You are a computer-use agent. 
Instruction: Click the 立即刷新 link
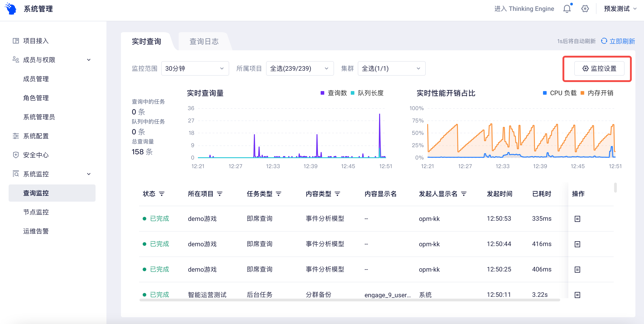click(622, 41)
